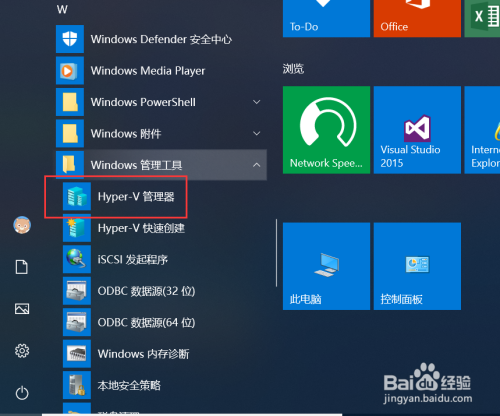This screenshot has height=416, width=500.
Task: Open the Windows 内存诊断 chip icon
Action: (77, 353)
